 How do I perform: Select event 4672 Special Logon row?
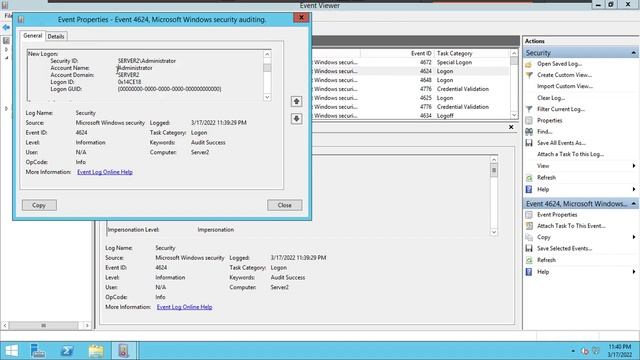pyautogui.click(x=410, y=62)
